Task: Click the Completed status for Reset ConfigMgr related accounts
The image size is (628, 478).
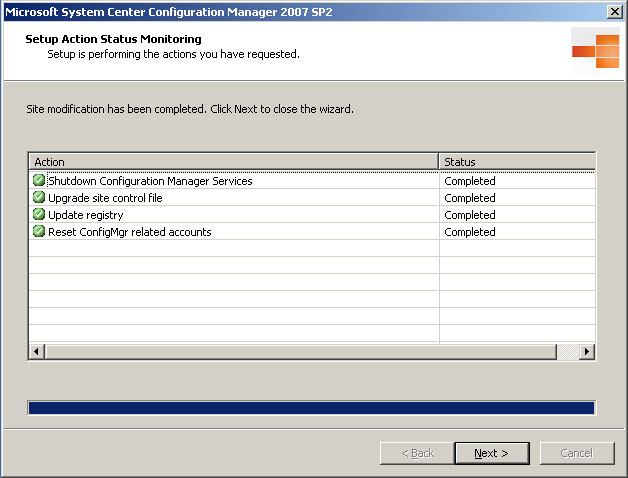Action: pos(470,232)
